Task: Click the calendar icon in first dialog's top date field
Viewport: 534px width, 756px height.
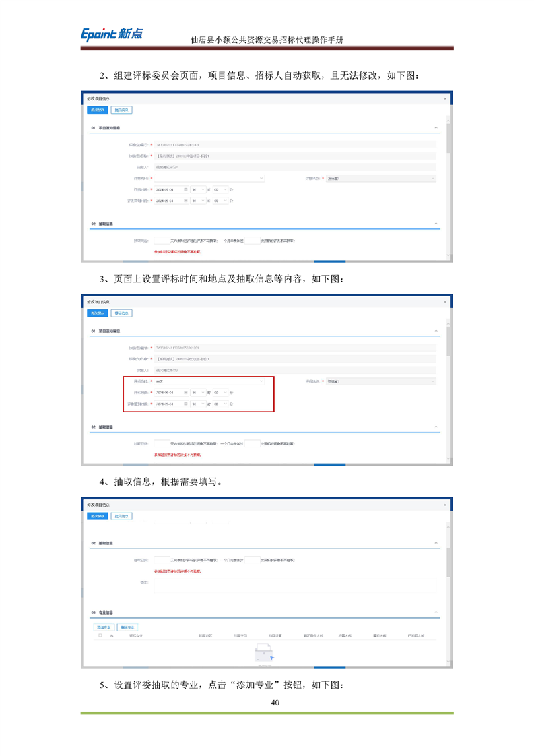Action: pyautogui.click(x=186, y=190)
